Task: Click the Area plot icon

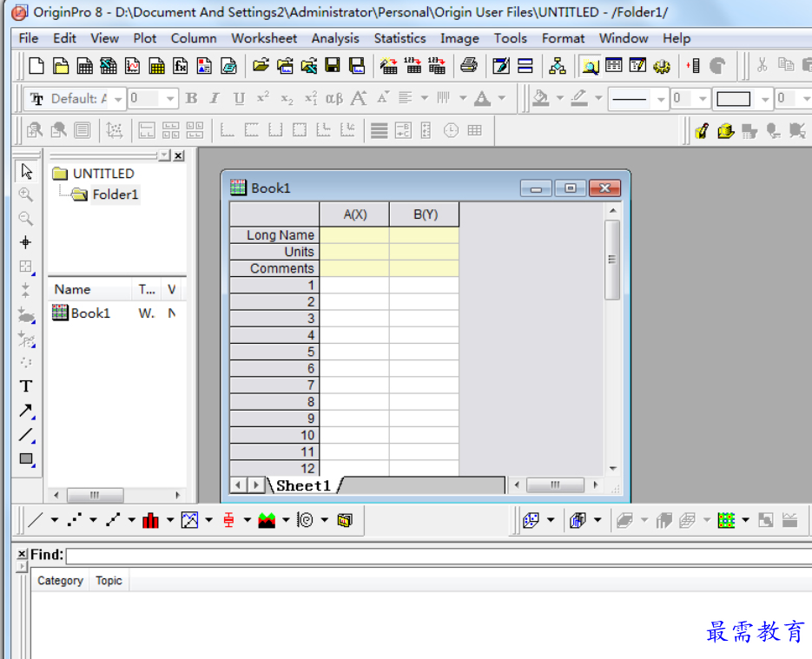Action: click(x=267, y=520)
